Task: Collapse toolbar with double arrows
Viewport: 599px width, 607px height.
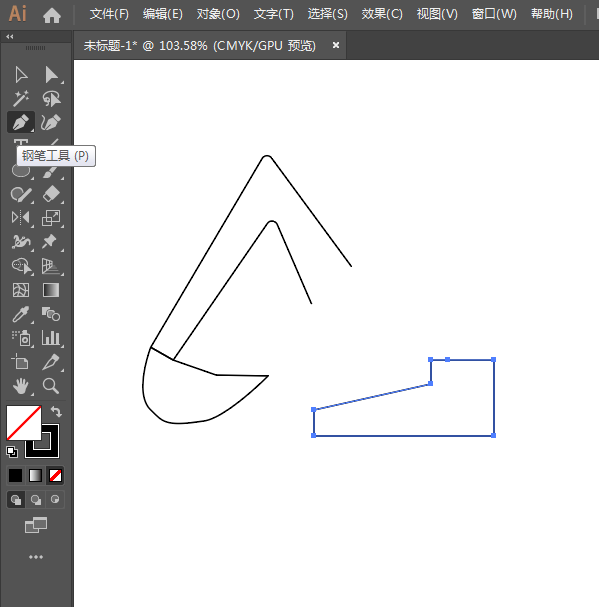Action: 10,36
